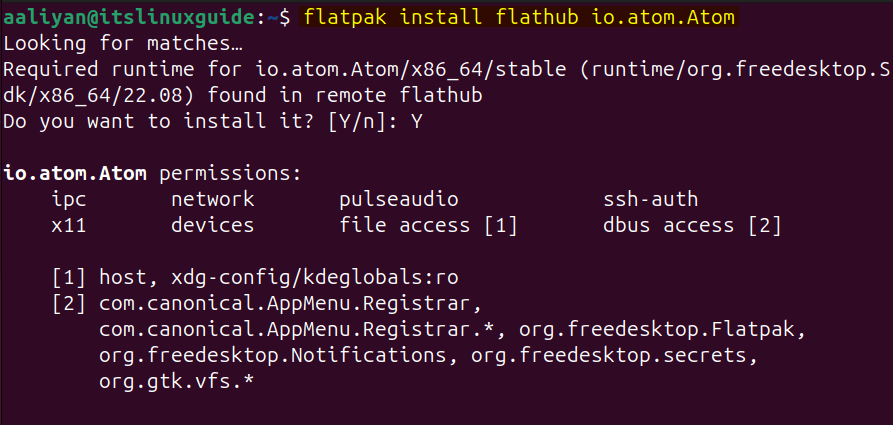
Task: Click the "org.gtk.vfs.*" text
Action: [177, 382]
